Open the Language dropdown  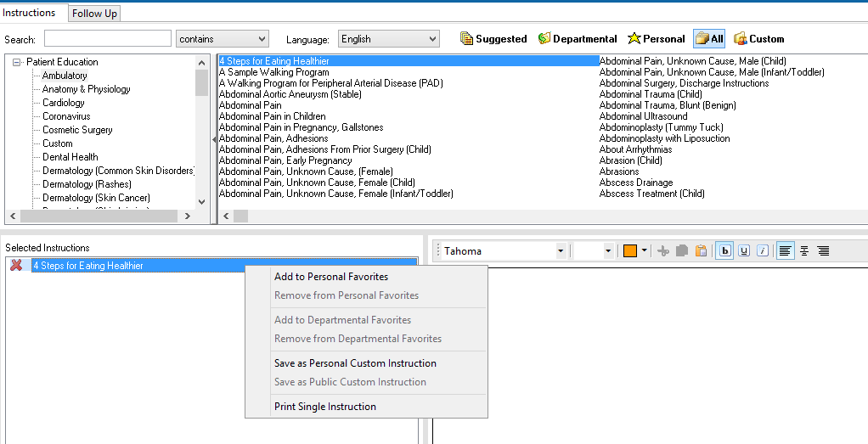pyautogui.click(x=388, y=39)
